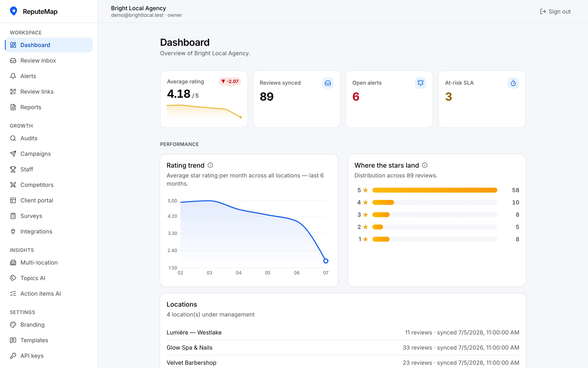Click the Dashboard grid icon in sidebar

tap(13, 45)
